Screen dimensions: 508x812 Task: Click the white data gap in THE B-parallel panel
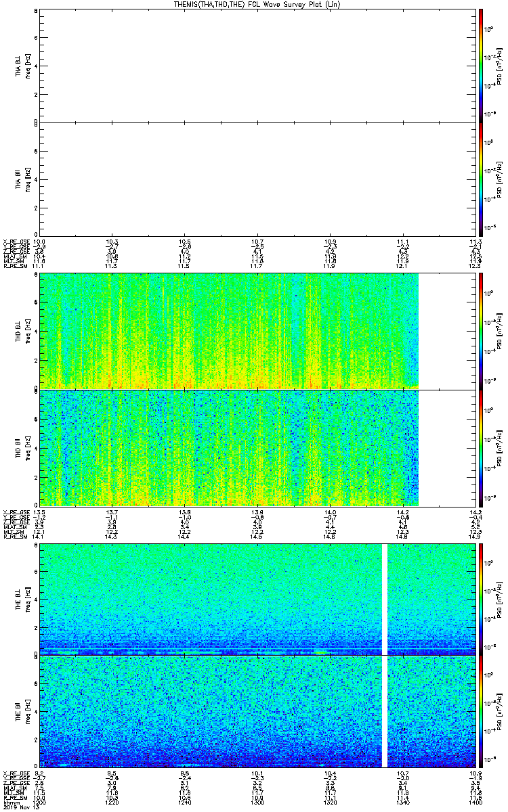385,712
